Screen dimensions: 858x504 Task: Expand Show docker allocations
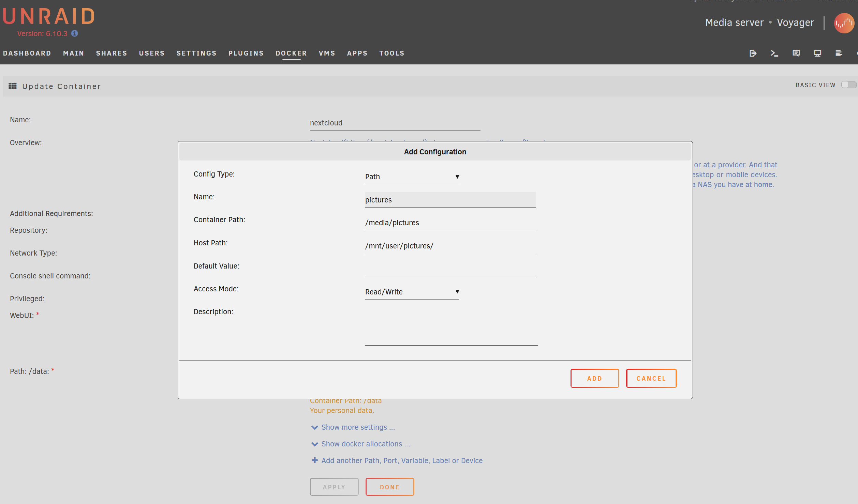coord(361,444)
